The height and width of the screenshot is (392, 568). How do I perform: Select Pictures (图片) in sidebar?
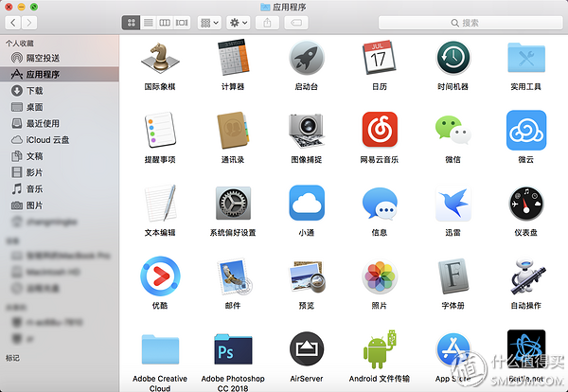click(60, 205)
